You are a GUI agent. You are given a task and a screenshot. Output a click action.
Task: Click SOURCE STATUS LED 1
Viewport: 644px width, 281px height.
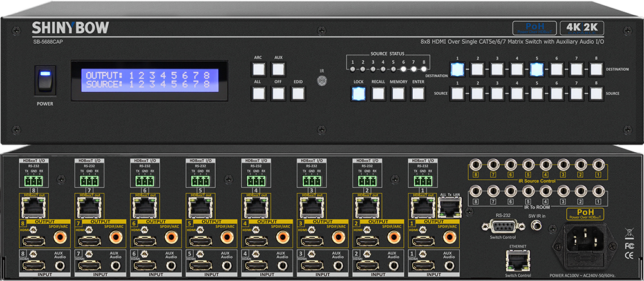(x=352, y=69)
